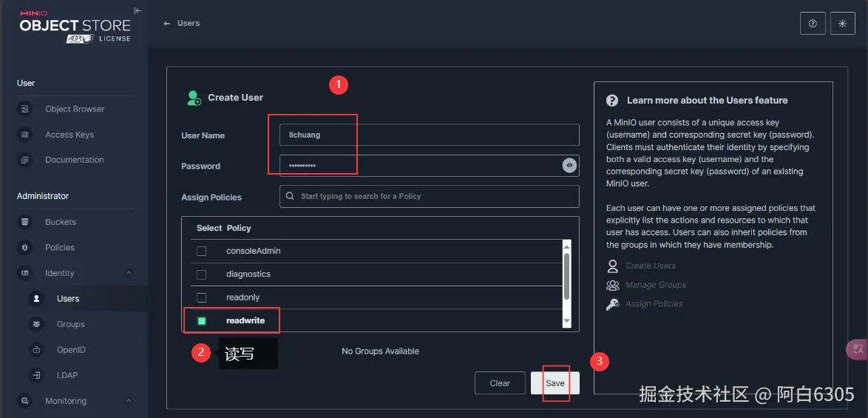The width and height of the screenshot is (868, 418).
Task: Go to Policies page
Action: (x=60, y=248)
